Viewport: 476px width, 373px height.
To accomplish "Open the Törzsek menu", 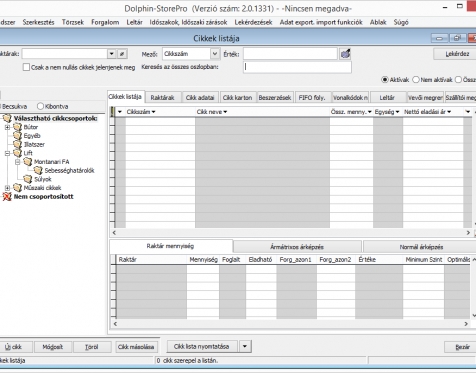I will (x=73, y=22).
